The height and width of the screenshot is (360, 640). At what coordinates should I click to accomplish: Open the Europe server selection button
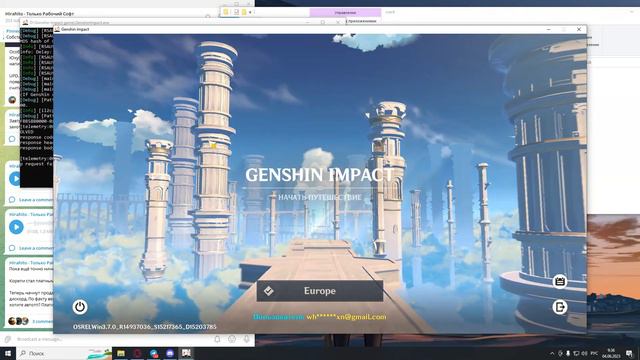click(x=320, y=291)
